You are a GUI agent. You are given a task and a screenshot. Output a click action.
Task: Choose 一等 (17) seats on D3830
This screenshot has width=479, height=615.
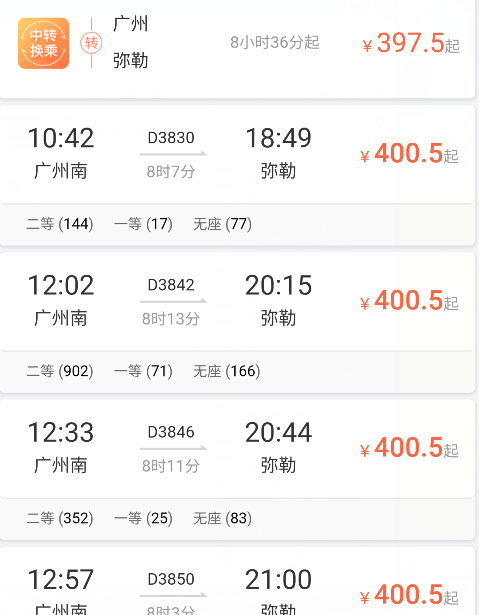143,224
